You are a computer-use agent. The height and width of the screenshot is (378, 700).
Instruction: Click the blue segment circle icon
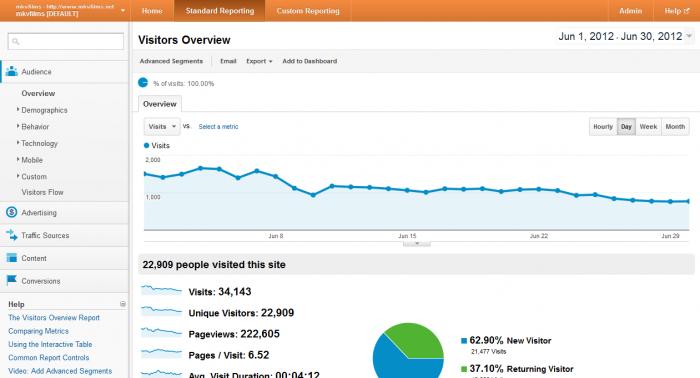tap(143, 83)
